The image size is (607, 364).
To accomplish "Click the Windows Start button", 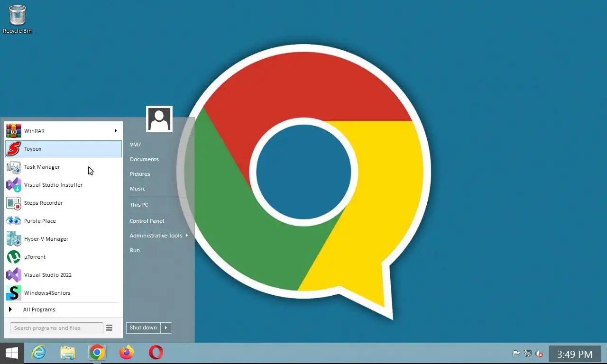I will [x=11, y=353].
